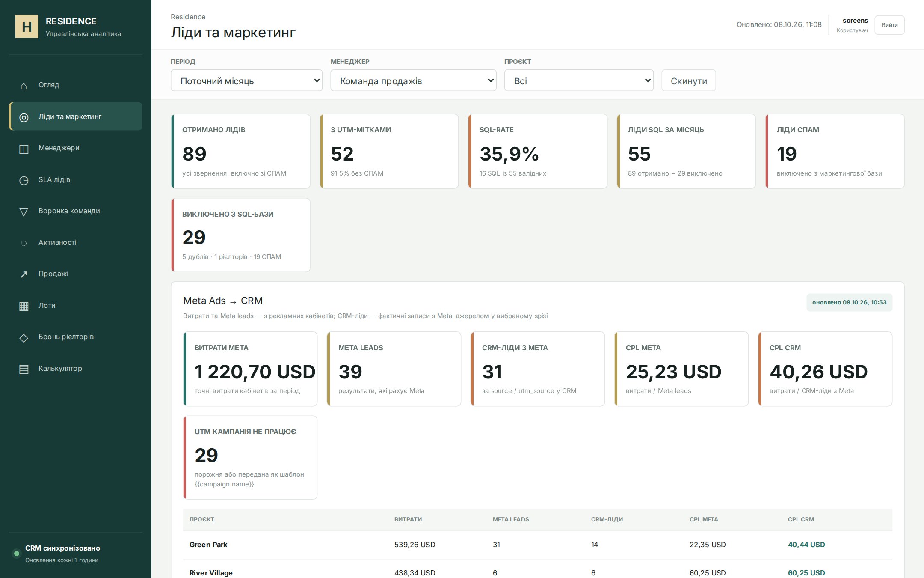Click the H logo of Residence
The image size is (924, 578).
[27, 27]
